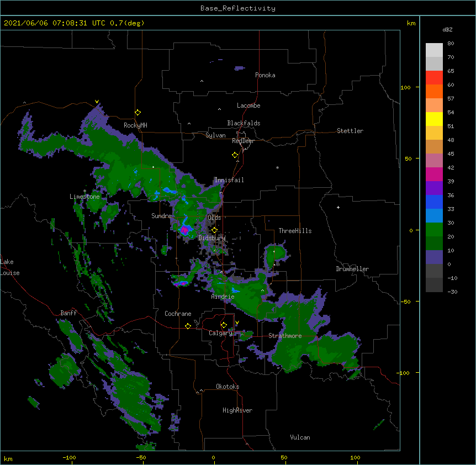Click the km unit label at bottom left
Screen dimensions: 476x465
pos(8,459)
